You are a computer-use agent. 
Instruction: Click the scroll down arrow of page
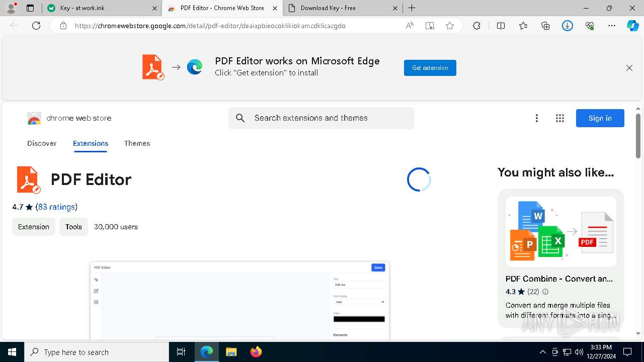(x=638, y=333)
